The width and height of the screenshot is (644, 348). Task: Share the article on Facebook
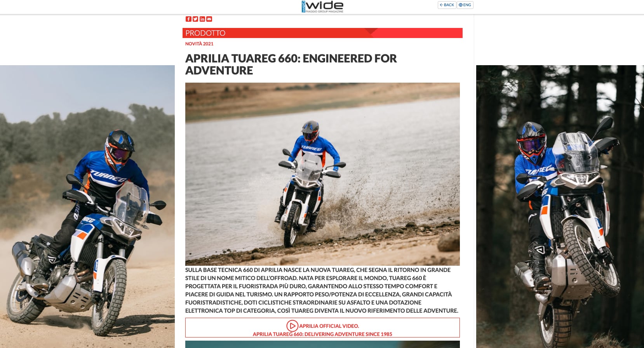pos(188,19)
